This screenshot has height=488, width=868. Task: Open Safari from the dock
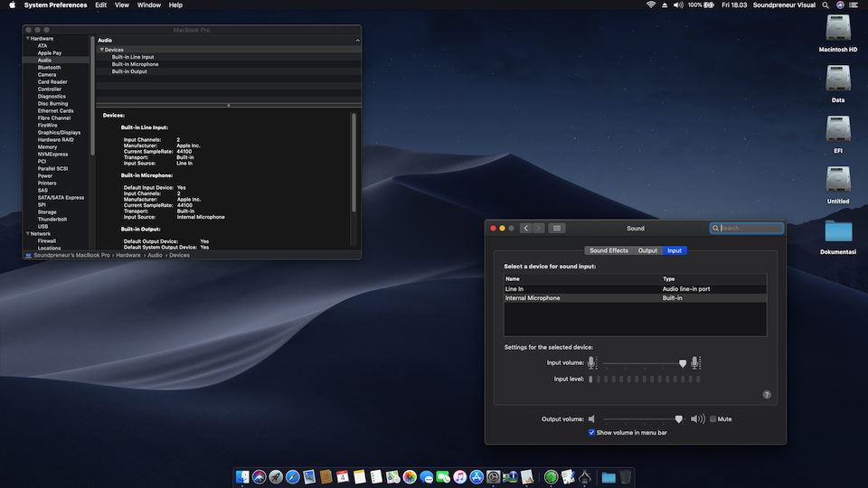tap(292, 476)
